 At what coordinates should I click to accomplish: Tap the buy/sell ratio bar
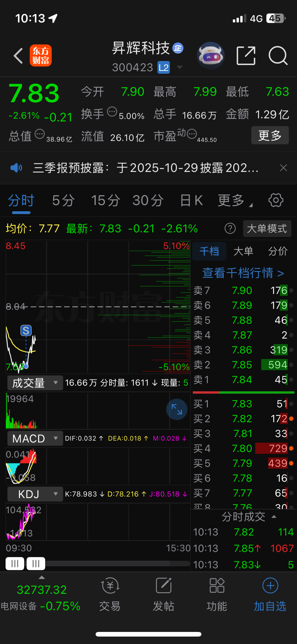pyautogui.click(x=243, y=392)
